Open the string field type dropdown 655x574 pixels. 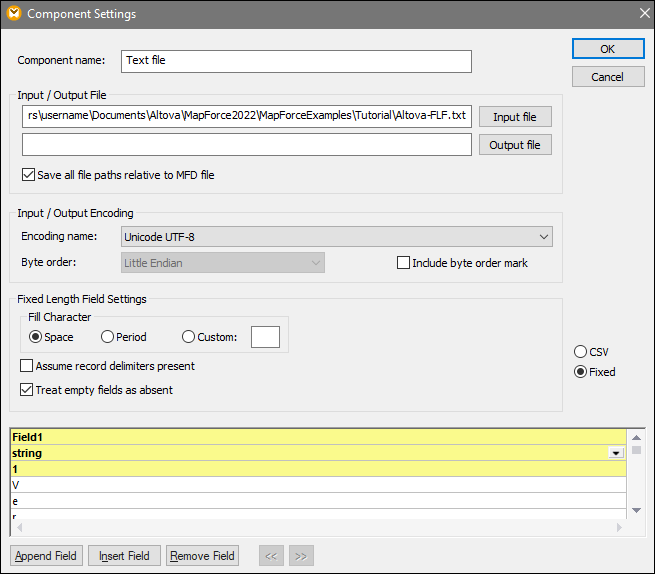[617, 454]
